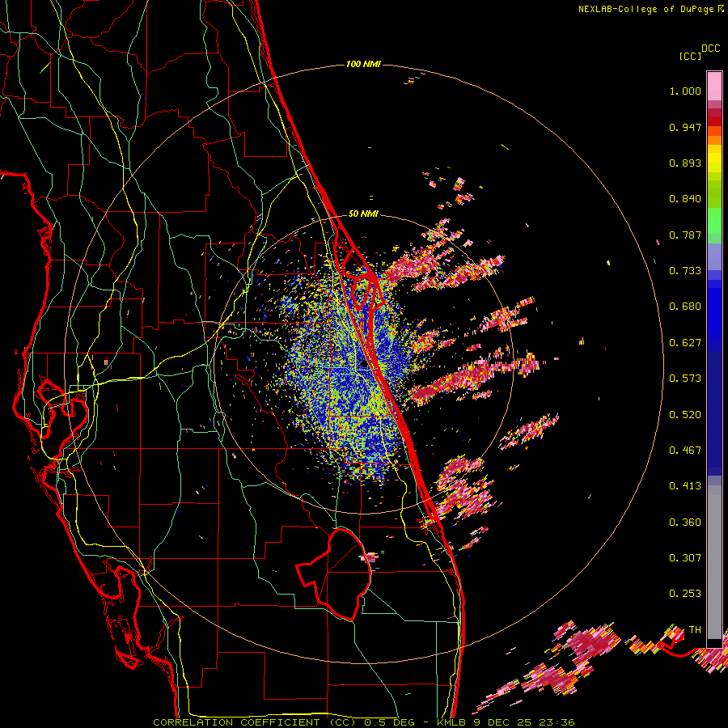The image size is (728, 728).
Task: Click the black radar site dot at map center
Action: coord(363,365)
